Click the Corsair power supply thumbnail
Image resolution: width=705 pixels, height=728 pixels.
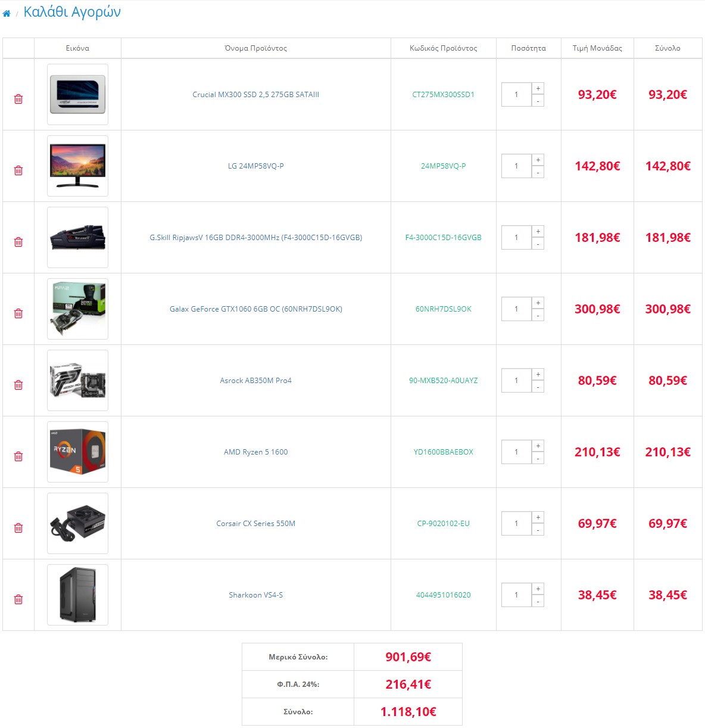[x=78, y=524]
